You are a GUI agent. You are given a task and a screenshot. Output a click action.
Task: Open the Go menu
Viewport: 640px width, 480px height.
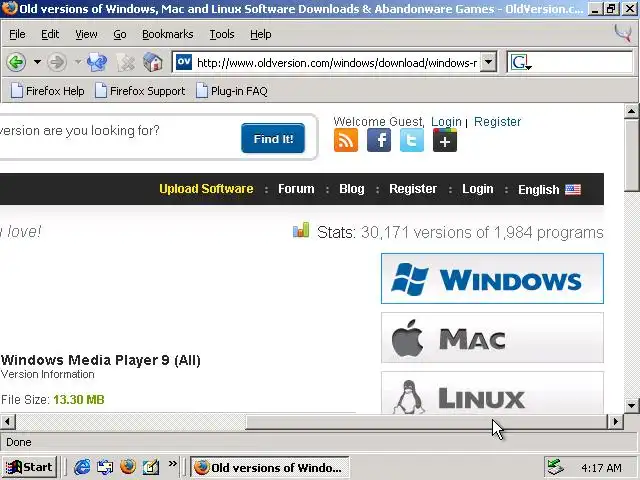pyautogui.click(x=120, y=34)
